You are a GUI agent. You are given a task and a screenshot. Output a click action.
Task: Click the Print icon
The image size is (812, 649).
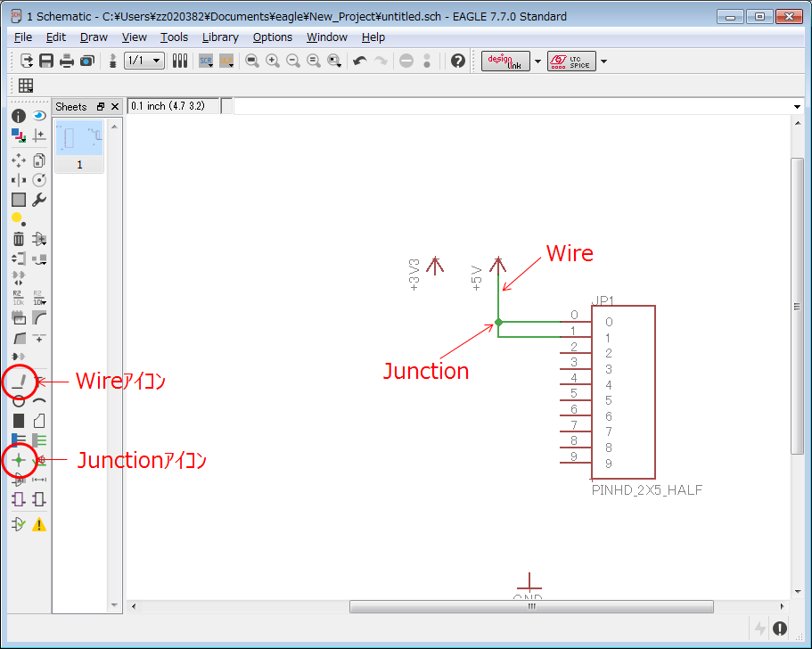click(67, 61)
